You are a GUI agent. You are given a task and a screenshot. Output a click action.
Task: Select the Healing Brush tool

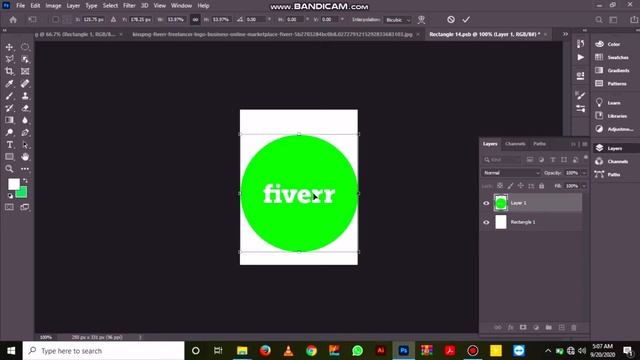coord(25,84)
